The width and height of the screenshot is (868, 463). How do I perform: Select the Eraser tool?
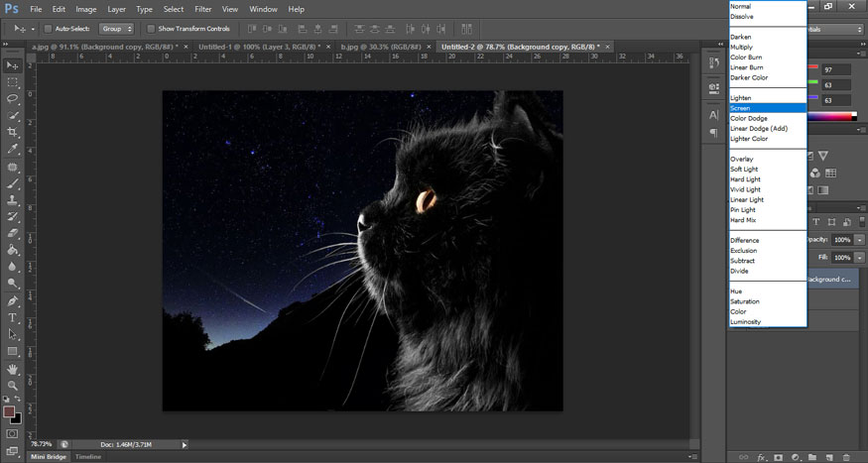point(12,233)
